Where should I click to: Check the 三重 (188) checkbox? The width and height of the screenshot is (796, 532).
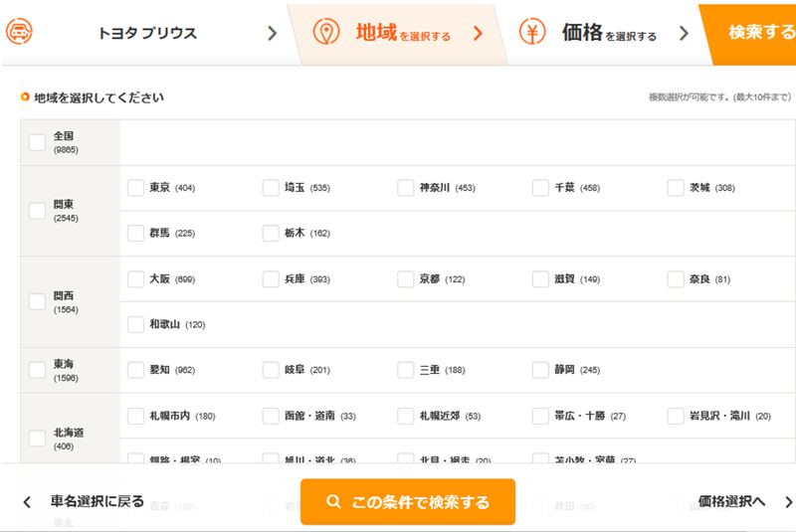tap(406, 370)
